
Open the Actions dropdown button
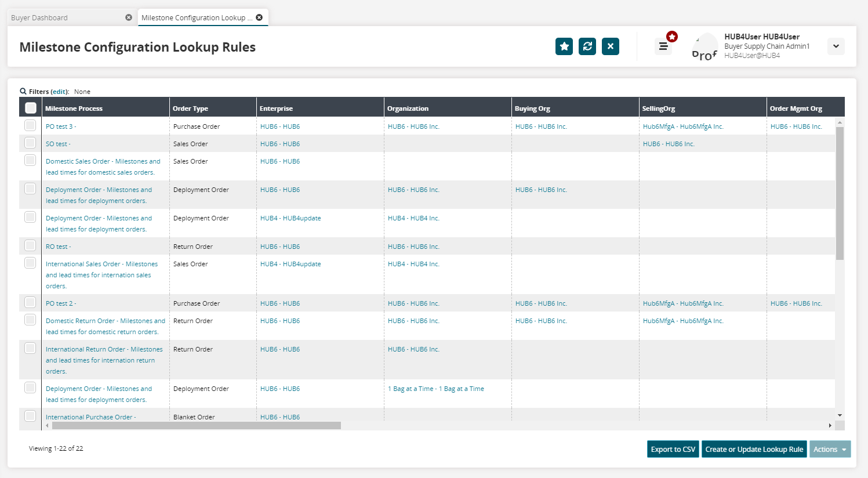click(x=830, y=449)
